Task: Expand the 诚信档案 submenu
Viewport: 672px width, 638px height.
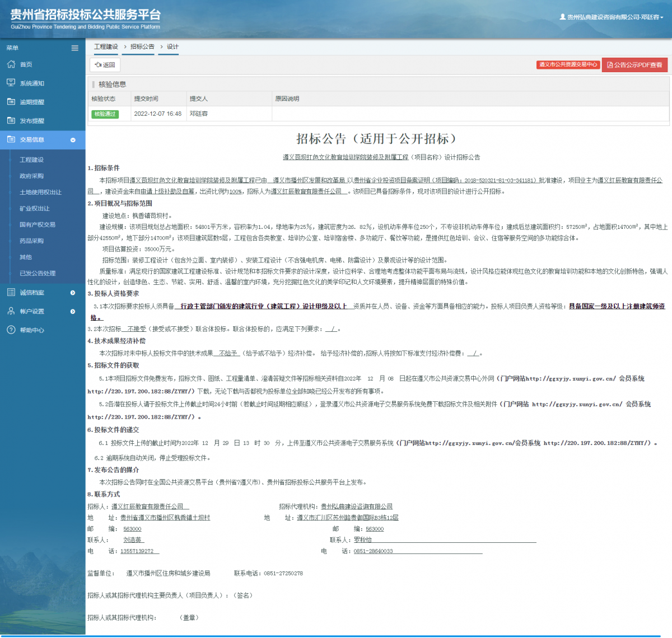Action: (72, 292)
